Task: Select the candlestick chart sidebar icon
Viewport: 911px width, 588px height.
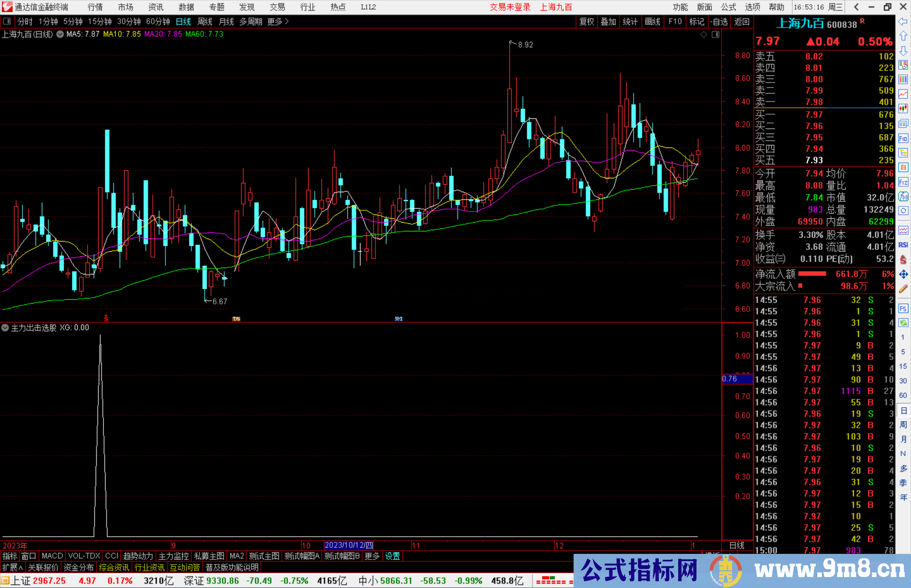Action: (903, 109)
